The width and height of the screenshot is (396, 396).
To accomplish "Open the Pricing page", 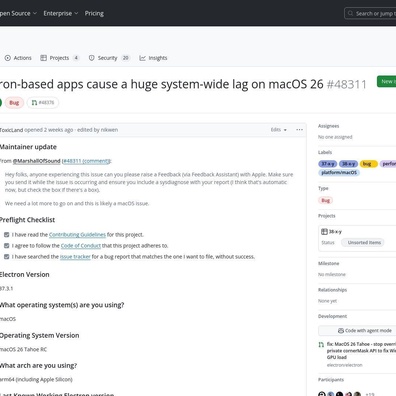I will click(94, 13).
